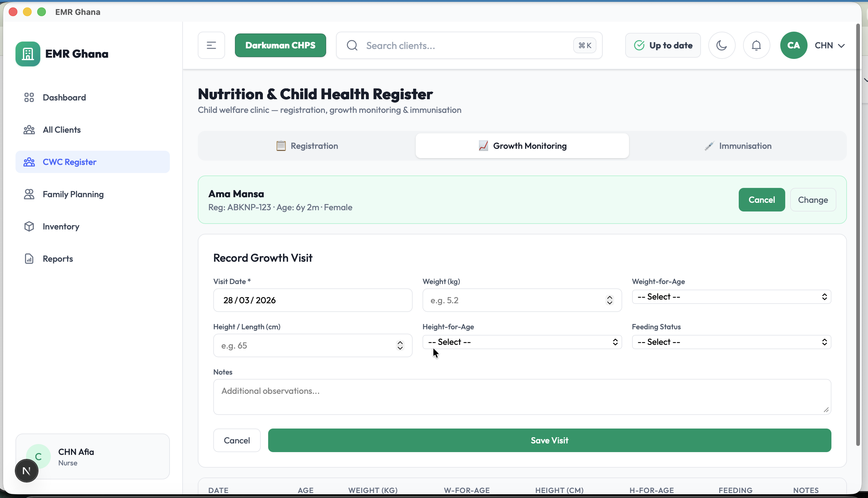
Task: Enable dark mode with the moon icon
Action: (722, 45)
